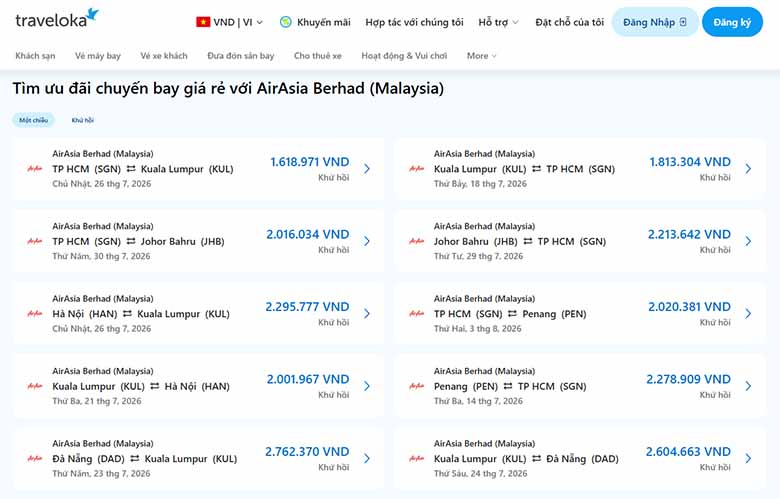This screenshot has height=499, width=780.
Task: Click swap arrows between Hà Nội and Kuala Lumpur
Action: pos(127,314)
